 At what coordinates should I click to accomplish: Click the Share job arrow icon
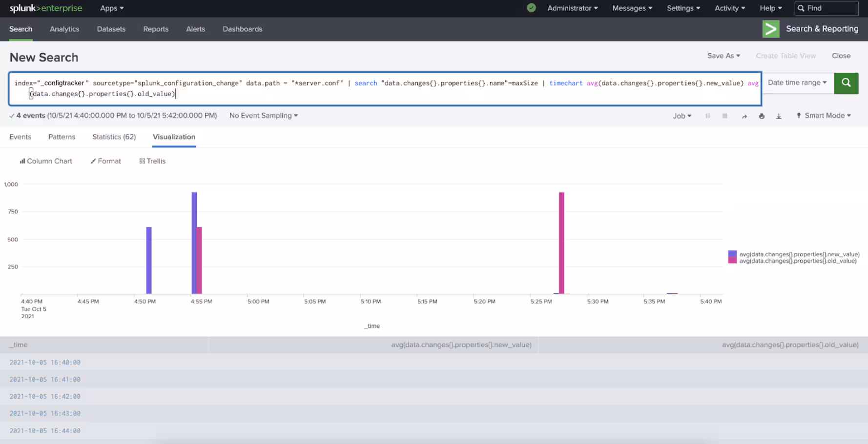tap(744, 116)
